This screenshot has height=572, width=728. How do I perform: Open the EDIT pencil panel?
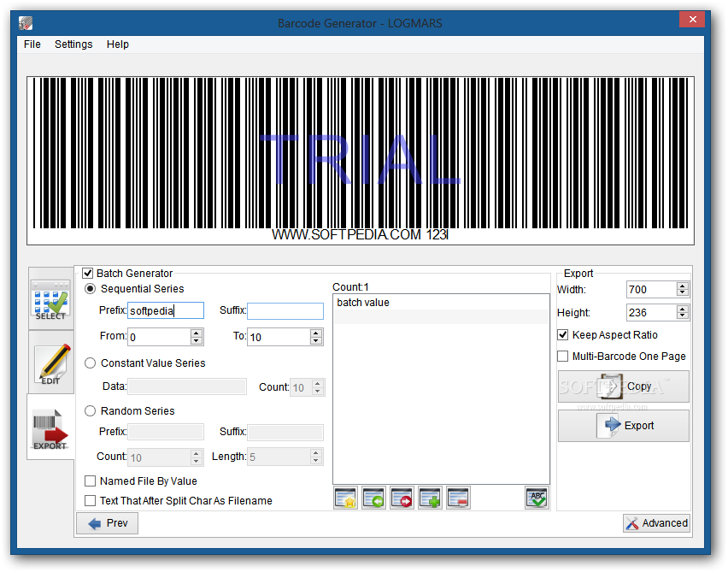coord(50,363)
